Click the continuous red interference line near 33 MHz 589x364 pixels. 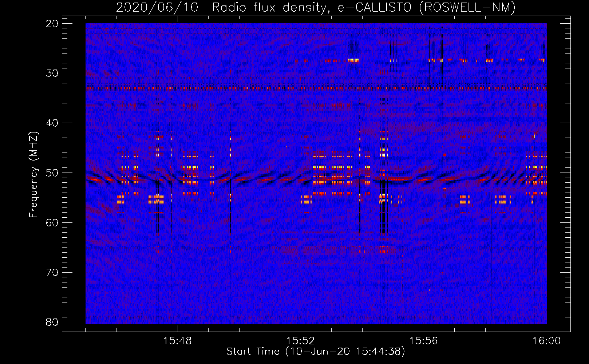316,88
